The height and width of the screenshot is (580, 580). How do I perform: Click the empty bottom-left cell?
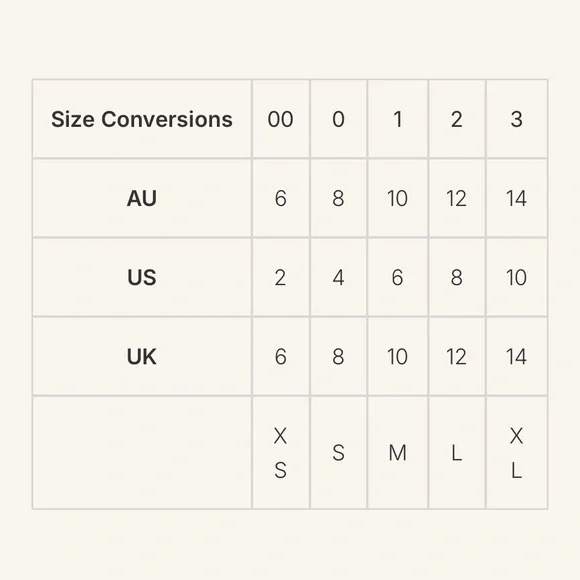pos(142,452)
